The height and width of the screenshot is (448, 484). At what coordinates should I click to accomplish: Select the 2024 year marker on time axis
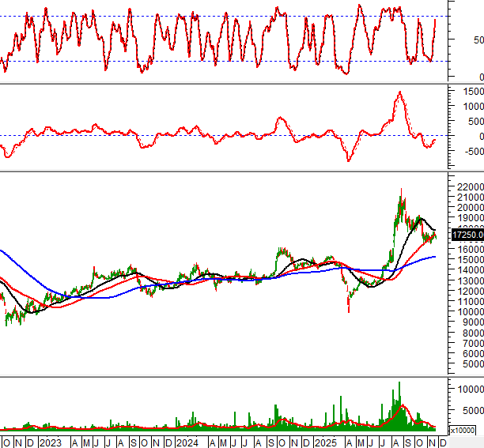tap(187, 442)
